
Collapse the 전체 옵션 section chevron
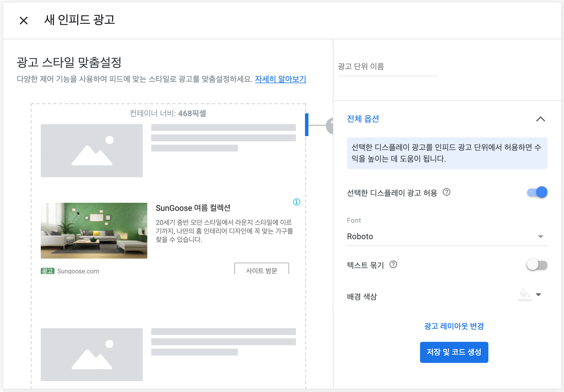540,119
